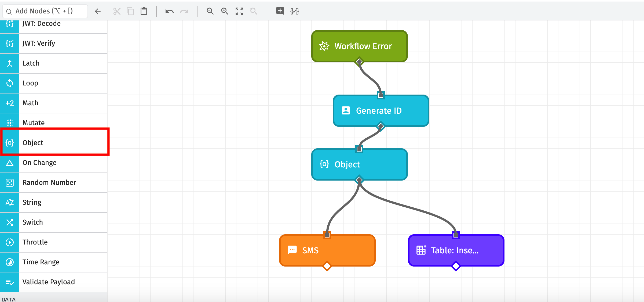Redo the last undone change
The image size is (644, 302).
click(184, 11)
